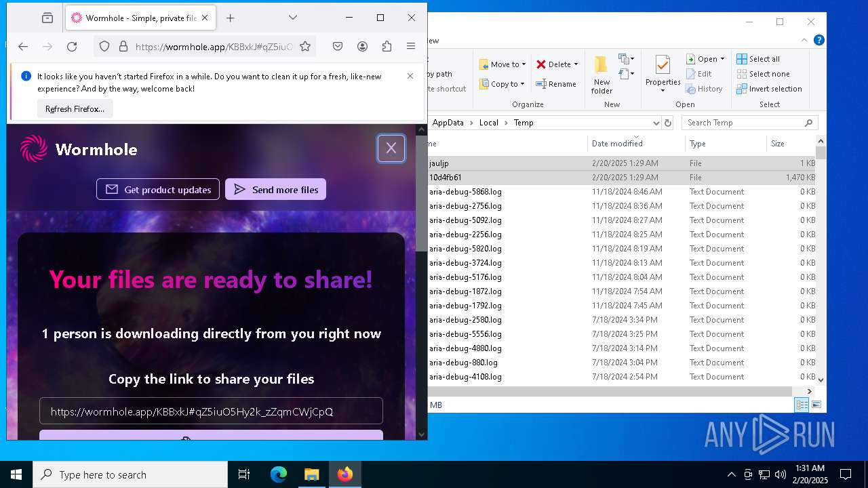The height and width of the screenshot is (488, 868).
Task: Open Explorer help icon
Action: pos(819,41)
